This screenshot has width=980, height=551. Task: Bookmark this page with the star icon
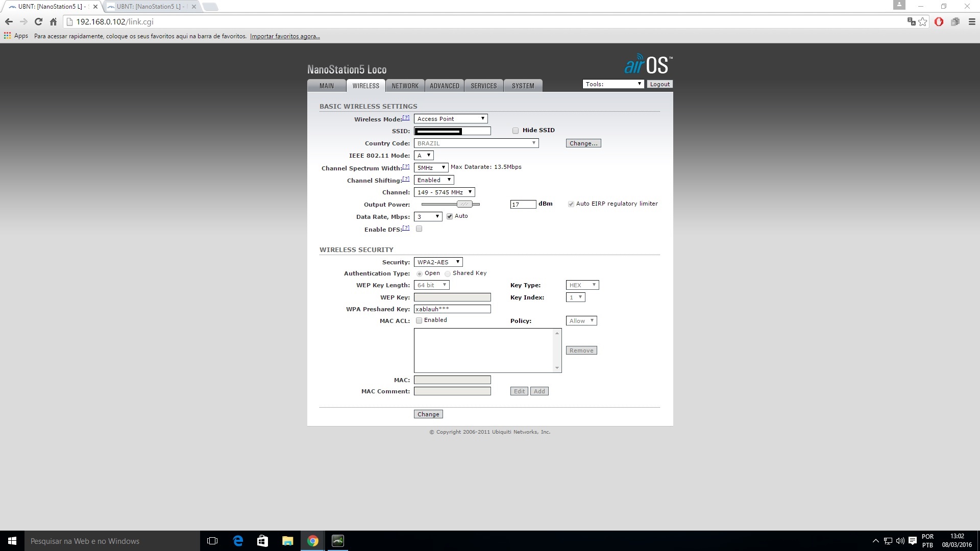click(x=923, y=21)
